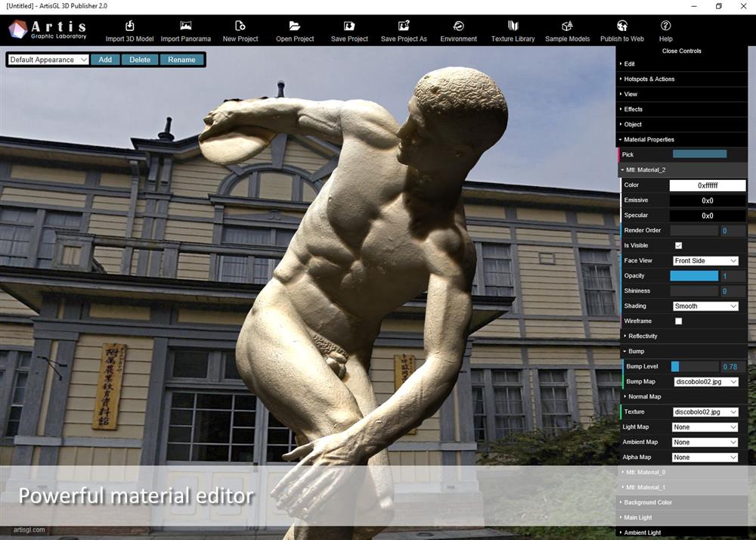This screenshot has height=540, width=756.
Task: Click Close Controls
Action: [x=682, y=51]
